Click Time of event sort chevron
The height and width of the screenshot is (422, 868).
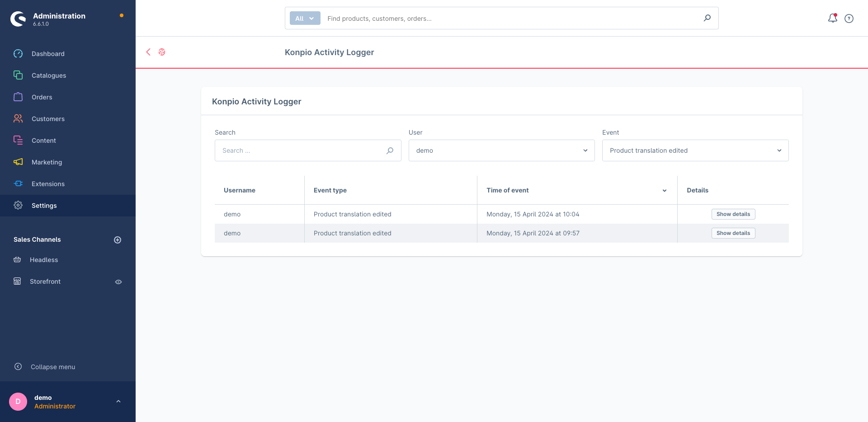pos(665,191)
